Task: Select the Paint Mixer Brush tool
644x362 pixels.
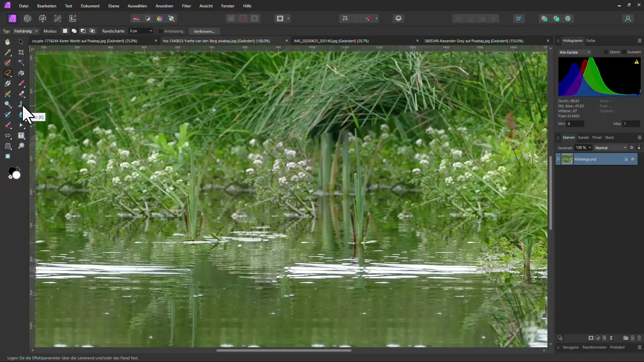Action: click(x=8, y=94)
